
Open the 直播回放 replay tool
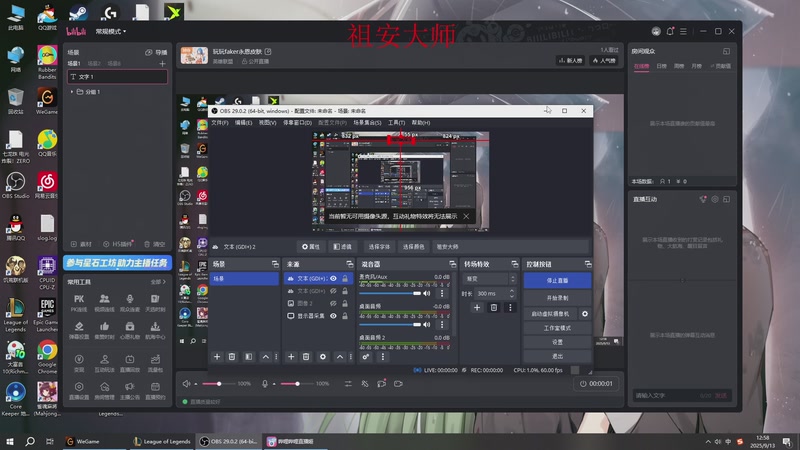tap(130, 363)
